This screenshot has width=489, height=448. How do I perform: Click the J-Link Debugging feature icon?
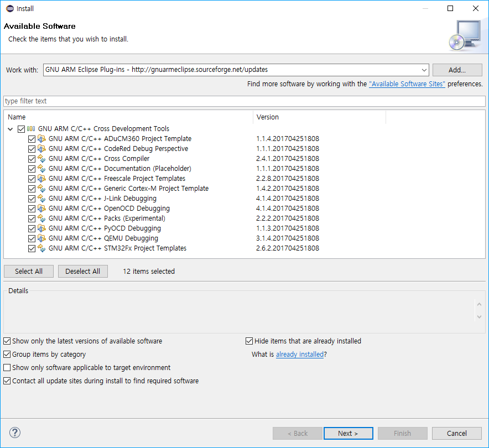[x=41, y=198]
